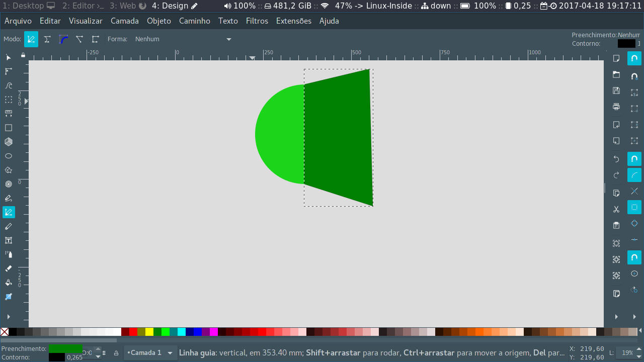Open the Camada menu
The image size is (644, 362).
(125, 21)
